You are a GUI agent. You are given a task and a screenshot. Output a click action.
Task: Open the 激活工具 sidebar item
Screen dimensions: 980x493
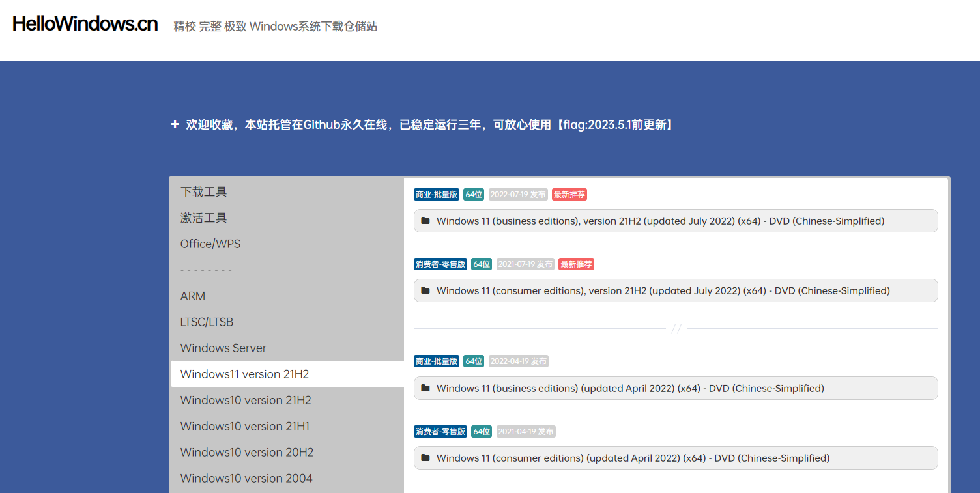point(287,218)
